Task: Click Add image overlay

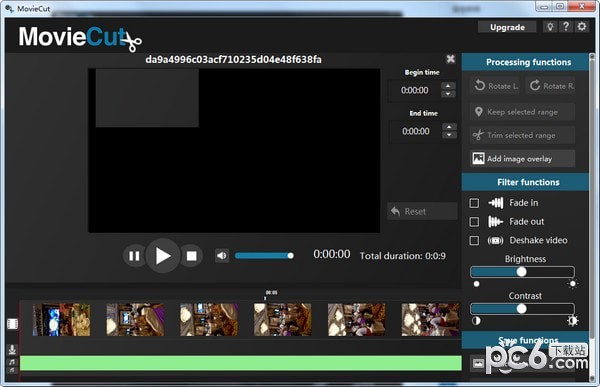Action: 522,158
